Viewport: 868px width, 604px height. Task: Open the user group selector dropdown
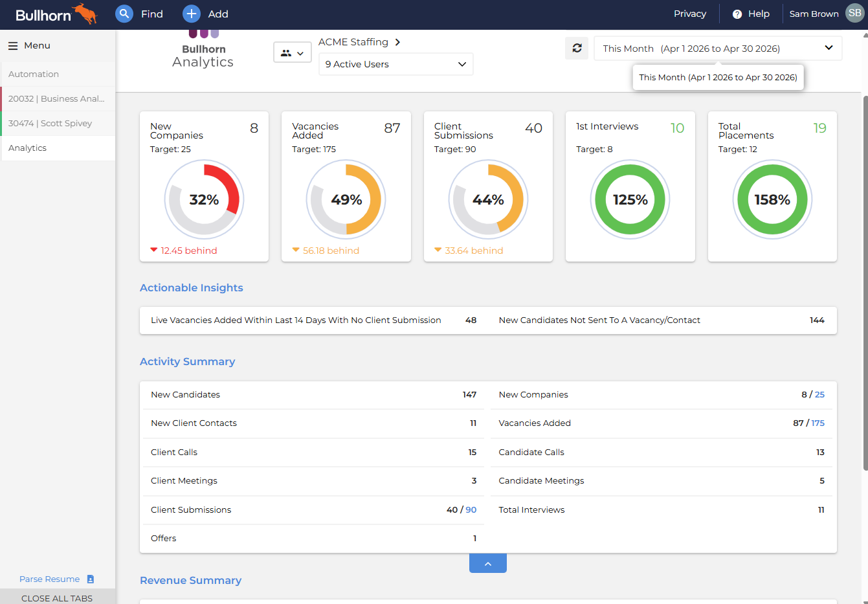coord(293,53)
